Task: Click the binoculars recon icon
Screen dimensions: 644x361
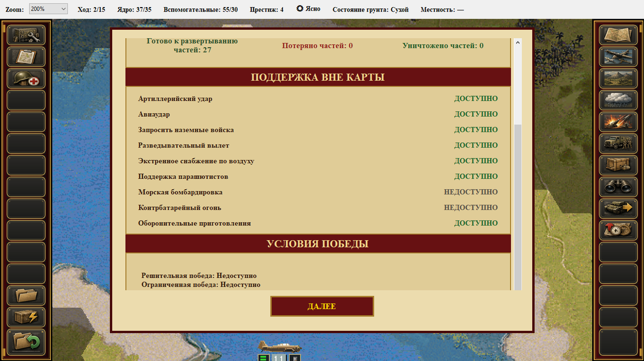Action: coord(618,187)
